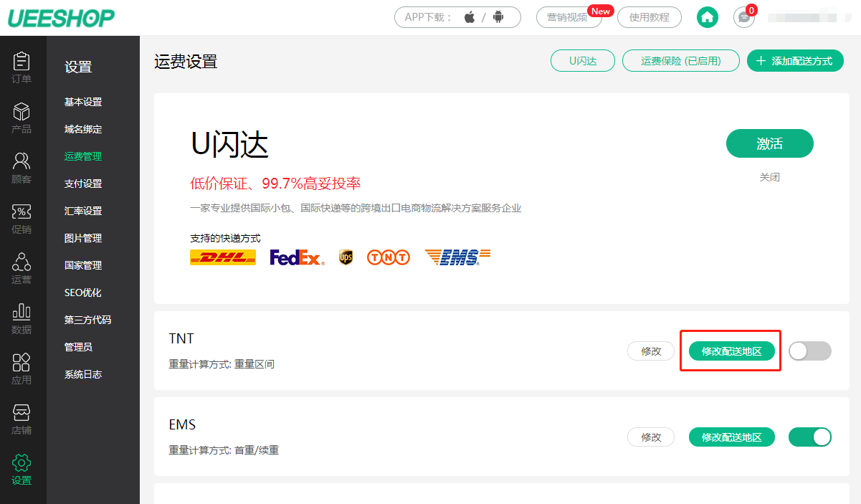This screenshot has width=861, height=504.
Task: Click the large U闪达 card heading
Action: (229, 146)
